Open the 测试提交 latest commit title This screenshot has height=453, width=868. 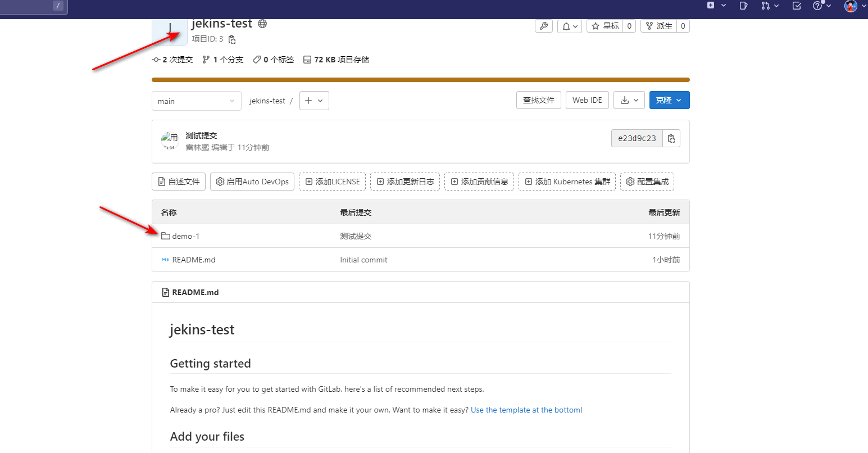(x=201, y=135)
